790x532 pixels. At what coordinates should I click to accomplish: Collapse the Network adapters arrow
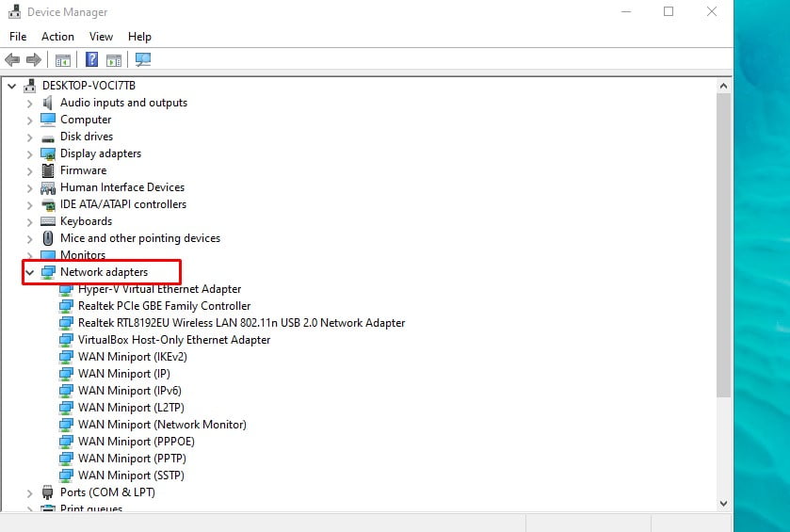tap(30, 272)
